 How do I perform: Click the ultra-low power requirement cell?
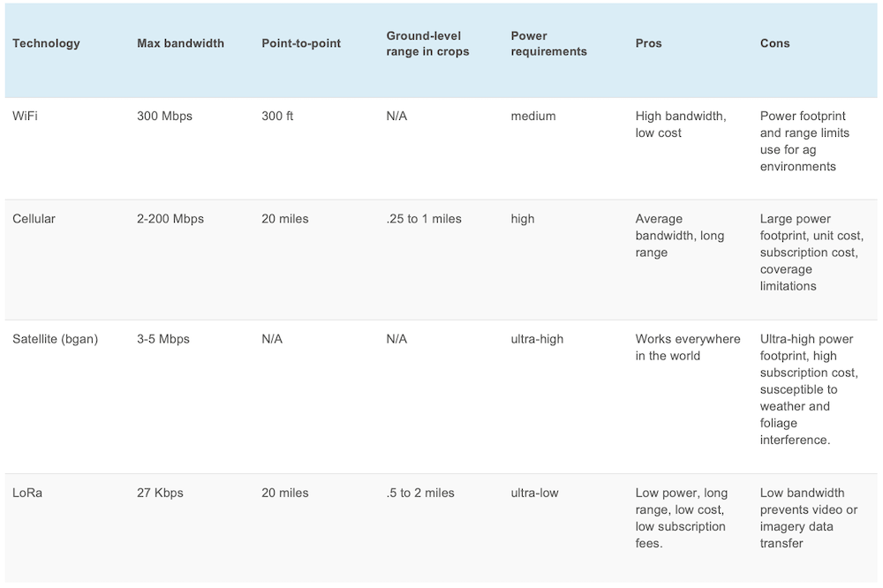pos(534,493)
